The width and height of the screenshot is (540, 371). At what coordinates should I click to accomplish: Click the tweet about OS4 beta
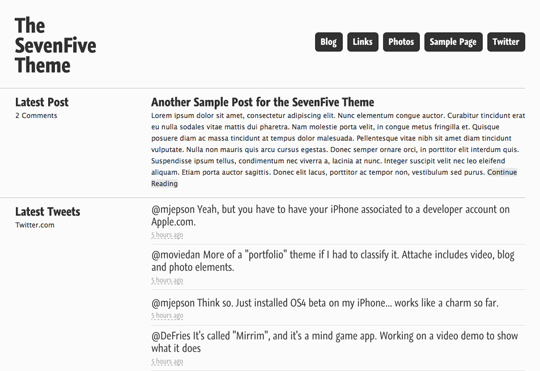coord(325,303)
